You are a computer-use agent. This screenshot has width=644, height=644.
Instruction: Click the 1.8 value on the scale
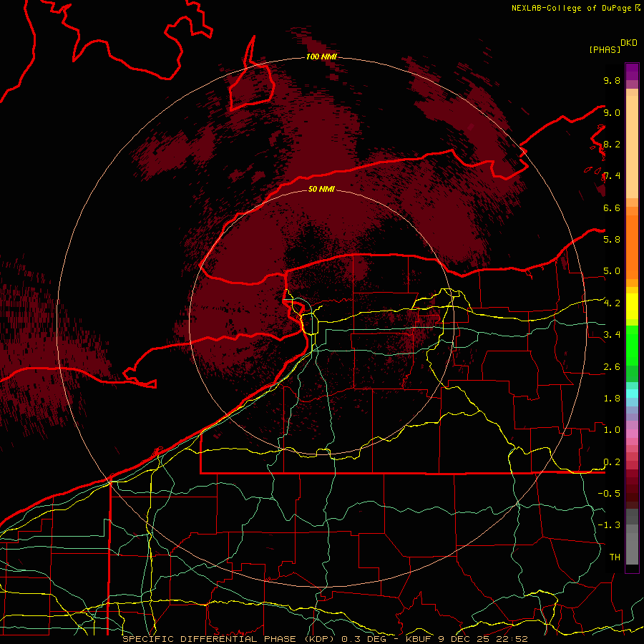(612, 399)
